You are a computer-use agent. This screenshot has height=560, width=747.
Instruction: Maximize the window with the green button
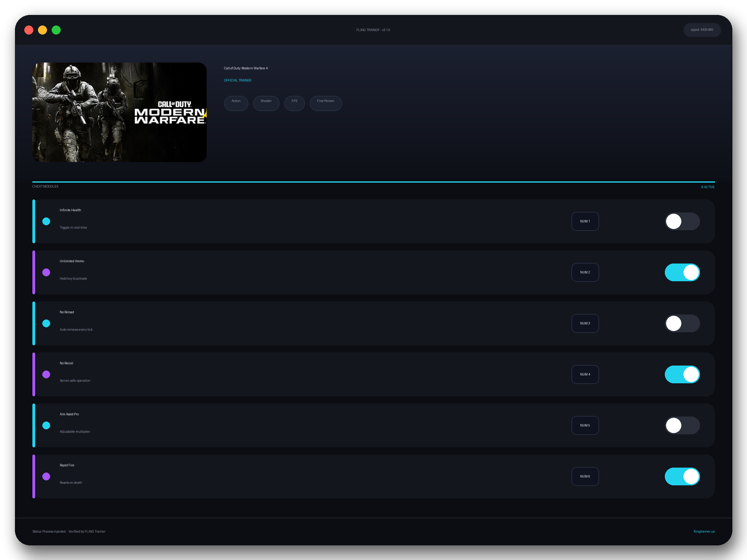pos(56,30)
